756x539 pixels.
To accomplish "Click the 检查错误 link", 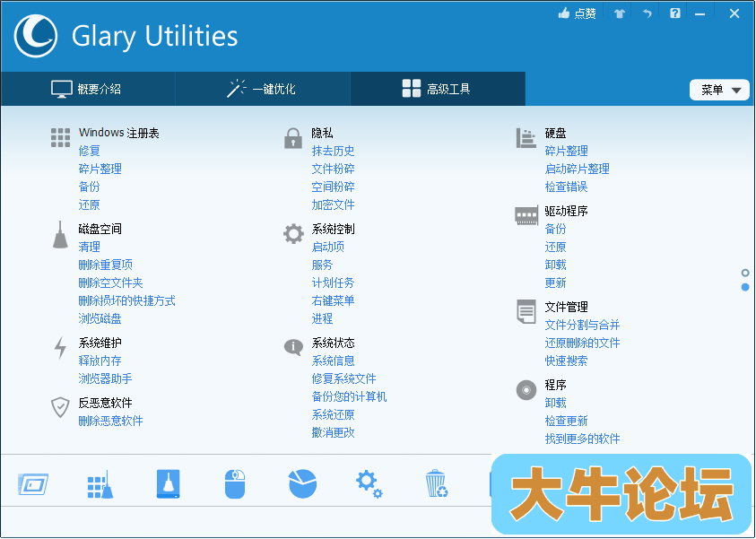I will (x=566, y=187).
